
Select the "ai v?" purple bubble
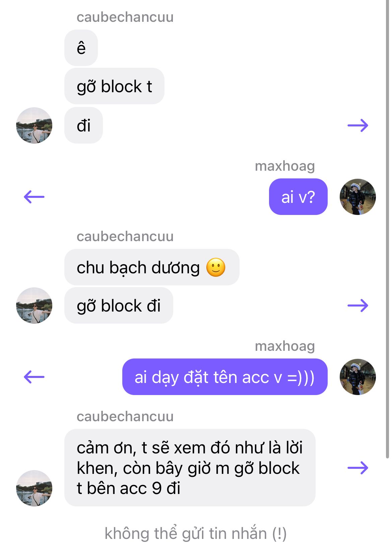click(298, 197)
